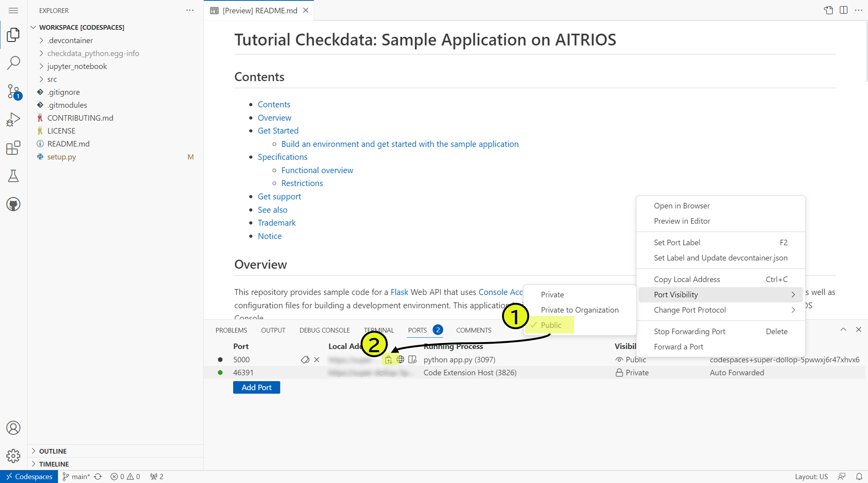Click Synchronize Changes icon in status bar

tap(98, 477)
